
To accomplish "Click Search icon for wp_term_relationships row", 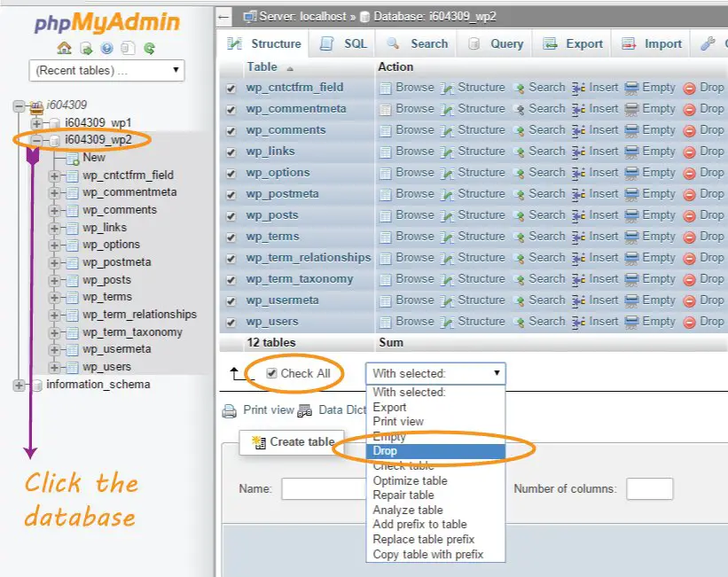I will 519,259.
